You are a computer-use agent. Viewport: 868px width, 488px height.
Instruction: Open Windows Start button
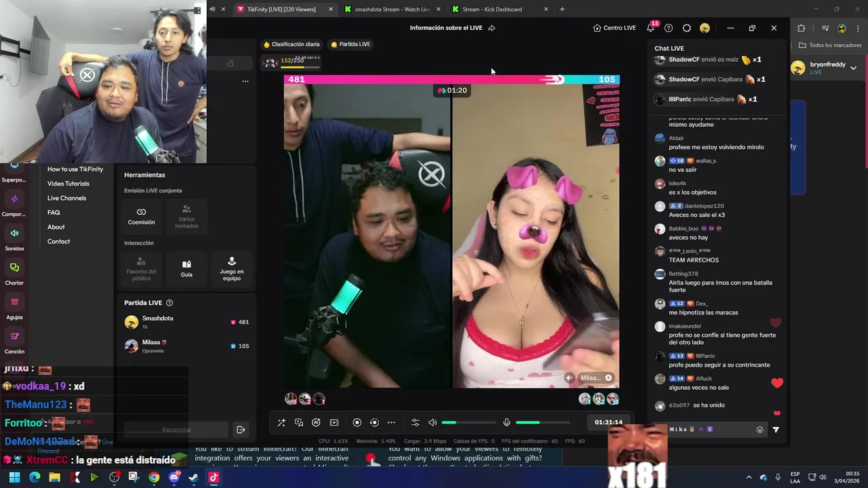[x=14, y=477]
